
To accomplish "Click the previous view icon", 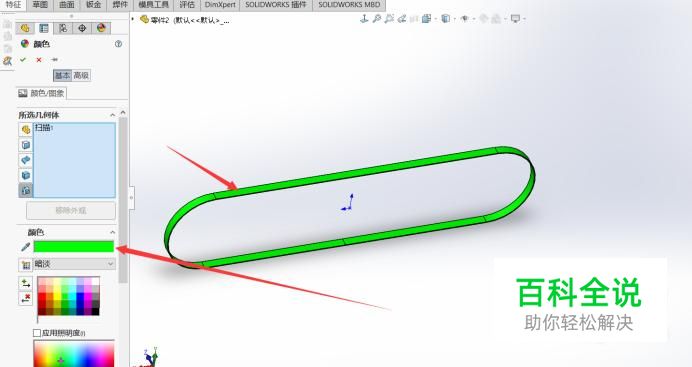I will [401, 19].
